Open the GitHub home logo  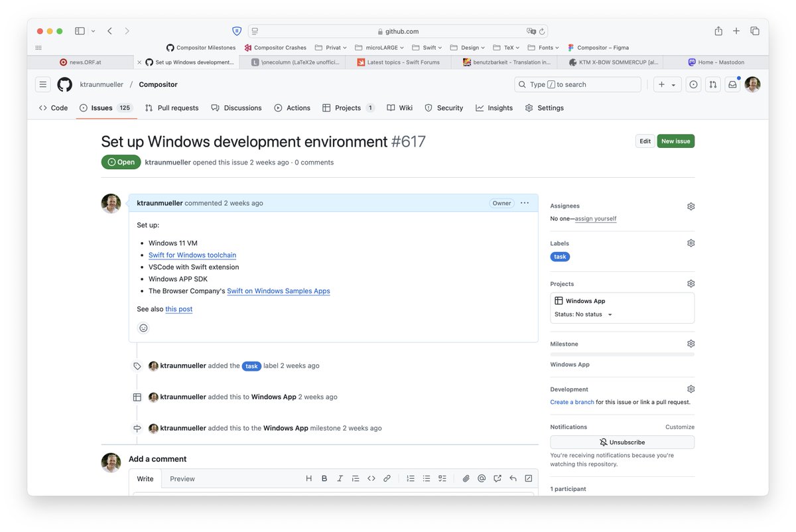pyautogui.click(x=64, y=84)
